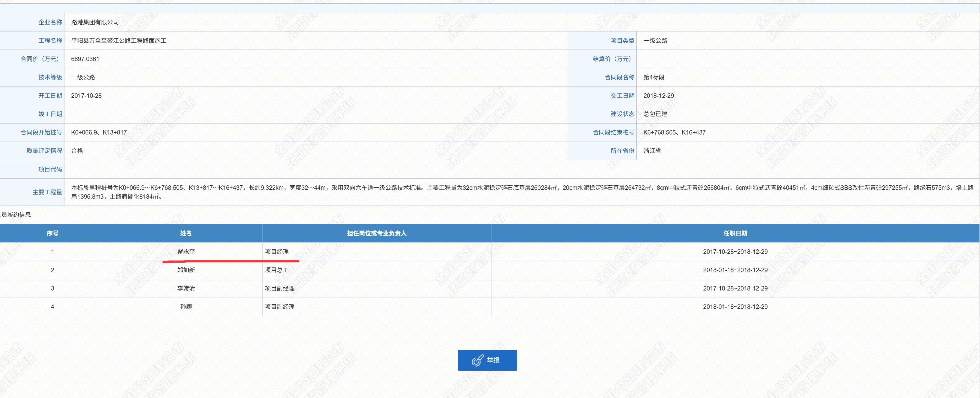Select project type value 一级公路

(x=655, y=40)
